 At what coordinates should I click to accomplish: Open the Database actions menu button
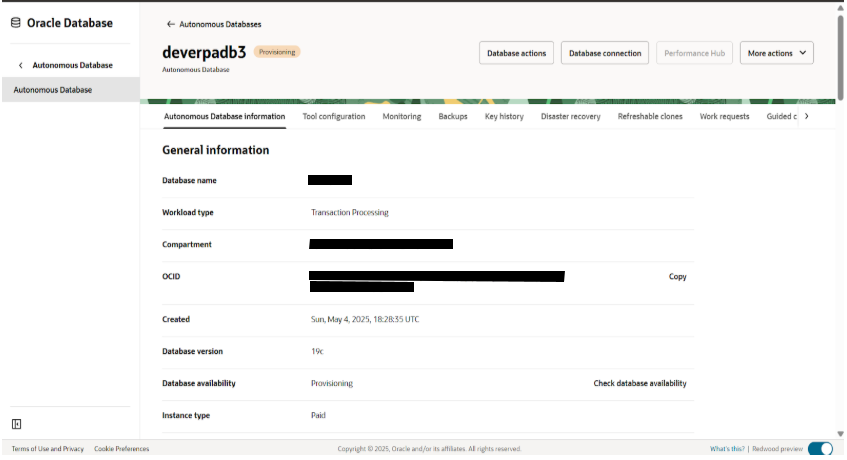coord(516,53)
